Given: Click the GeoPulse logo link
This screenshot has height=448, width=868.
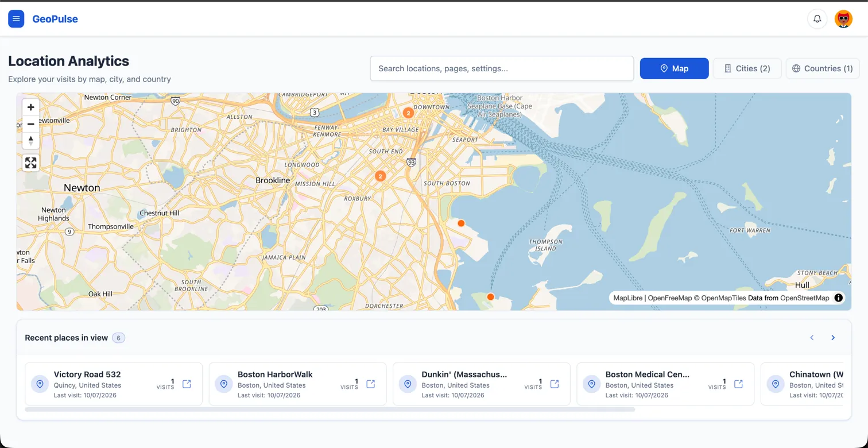Looking at the screenshot, I should 55,19.
